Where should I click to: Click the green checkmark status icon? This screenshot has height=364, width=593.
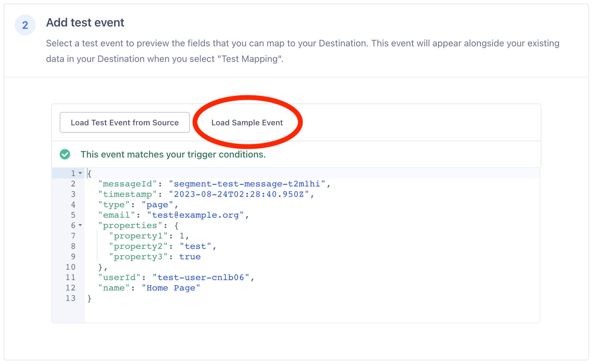point(65,154)
